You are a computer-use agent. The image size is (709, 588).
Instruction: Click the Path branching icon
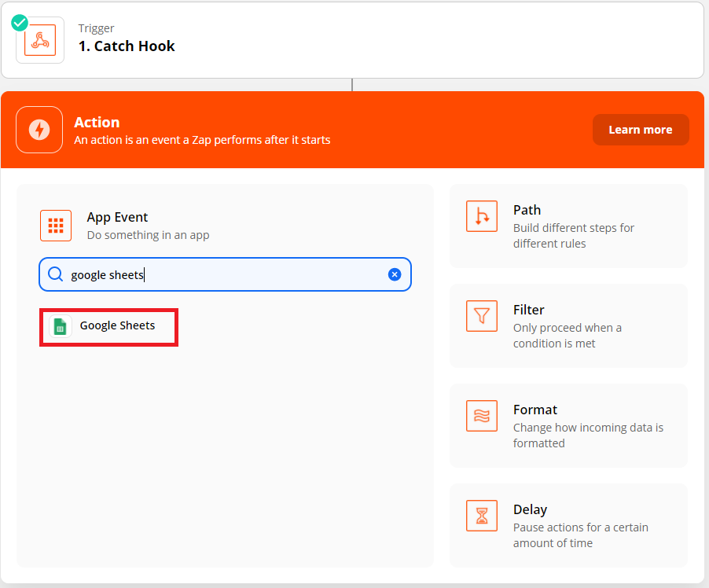point(482,216)
